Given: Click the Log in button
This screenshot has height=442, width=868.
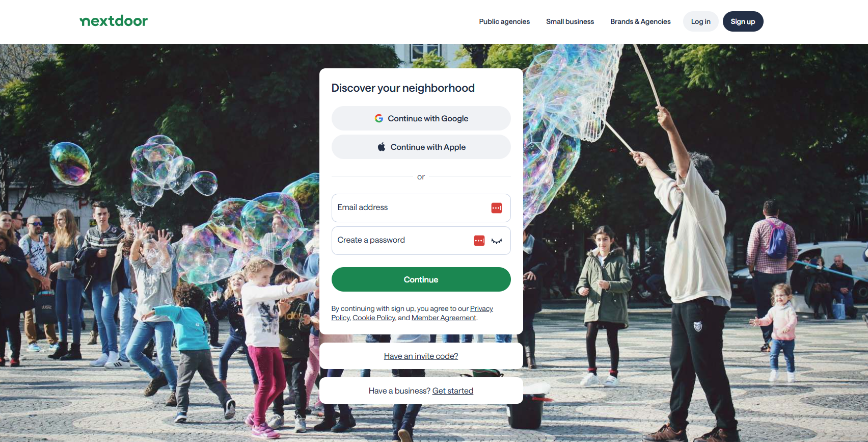Looking at the screenshot, I should 700,21.
